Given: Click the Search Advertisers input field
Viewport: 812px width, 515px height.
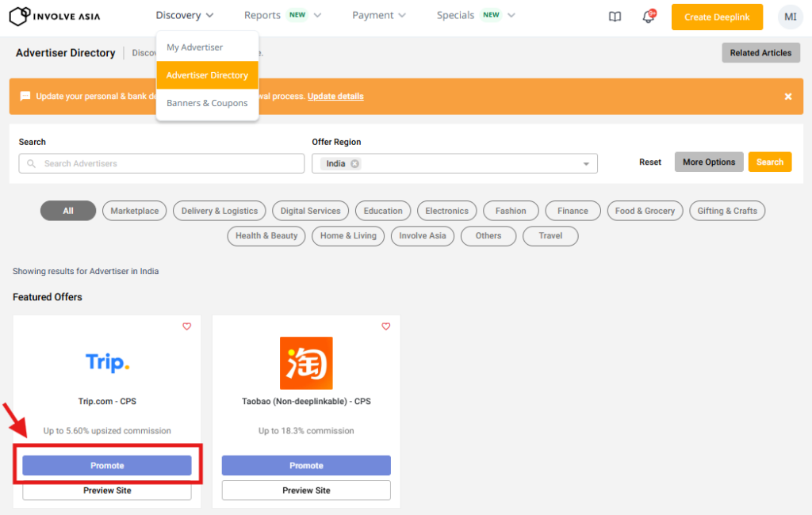Looking at the screenshot, I should [x=162, y=163].
